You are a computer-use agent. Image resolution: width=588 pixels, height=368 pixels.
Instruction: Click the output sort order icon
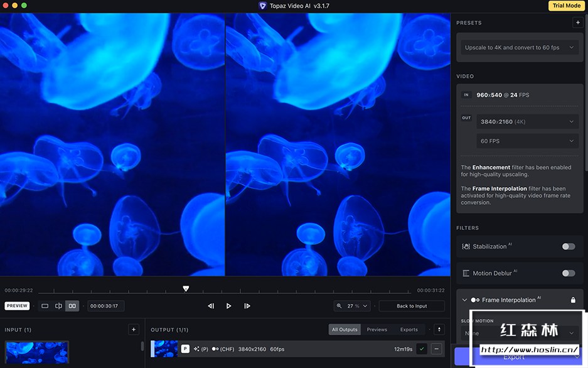pyautogui.click(x=439, y=329)
